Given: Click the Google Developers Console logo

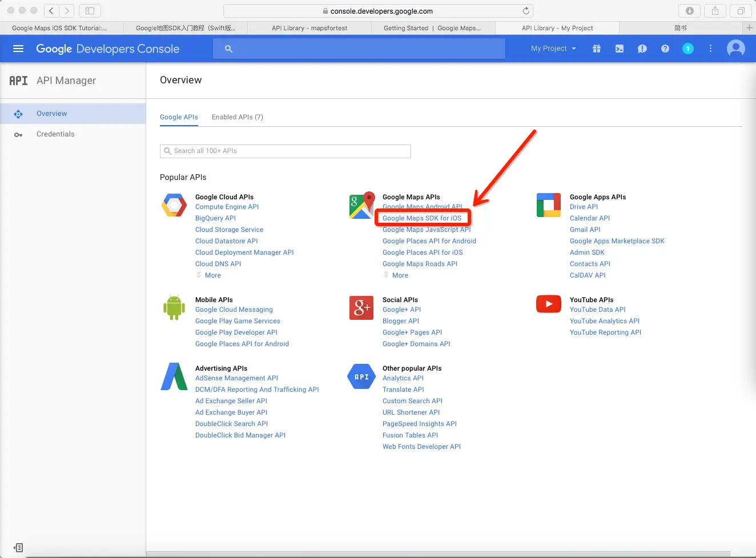Looking at the screenshot, I should tap(108, 49).
